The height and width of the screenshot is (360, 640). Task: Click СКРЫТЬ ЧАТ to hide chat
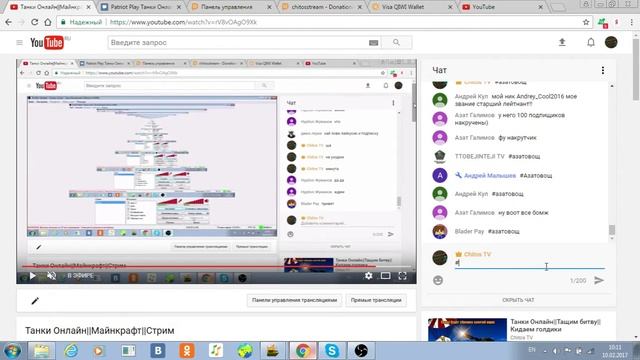click(x=518, y=300)
